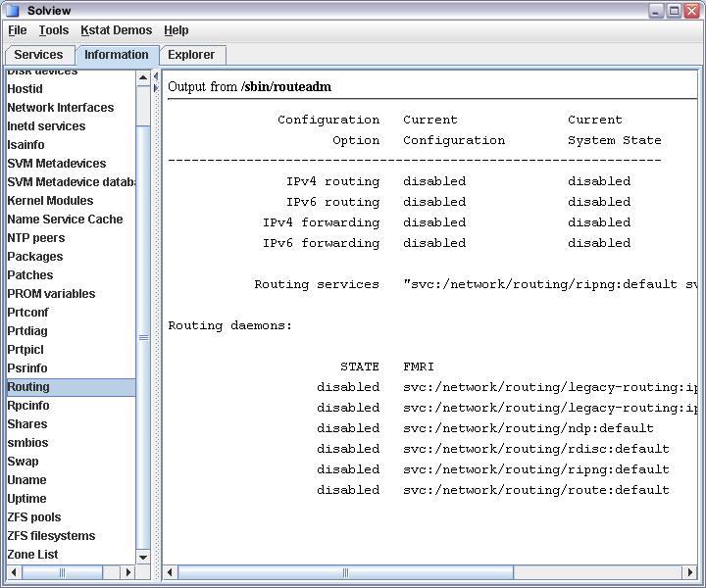This screenshot has height=588, width=706.
Task: Select Hostid in the list
Action: (72, 89)
